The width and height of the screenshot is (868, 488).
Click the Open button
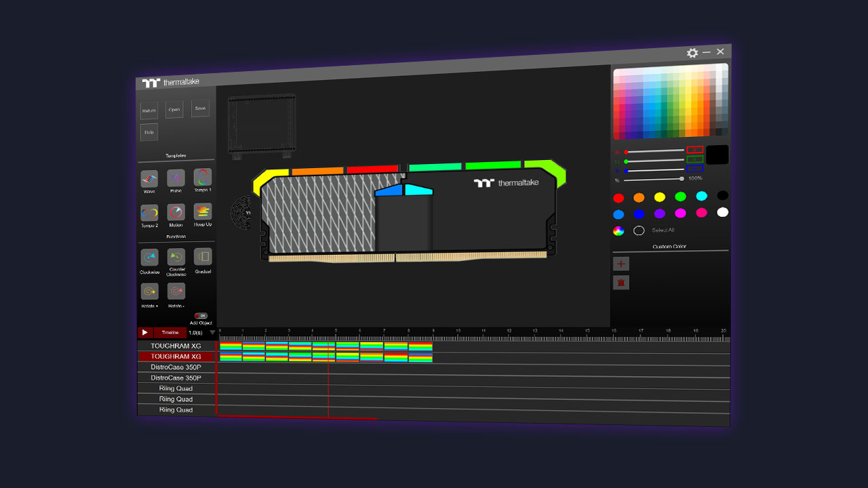pyautogui.click(x=174, y=110)
